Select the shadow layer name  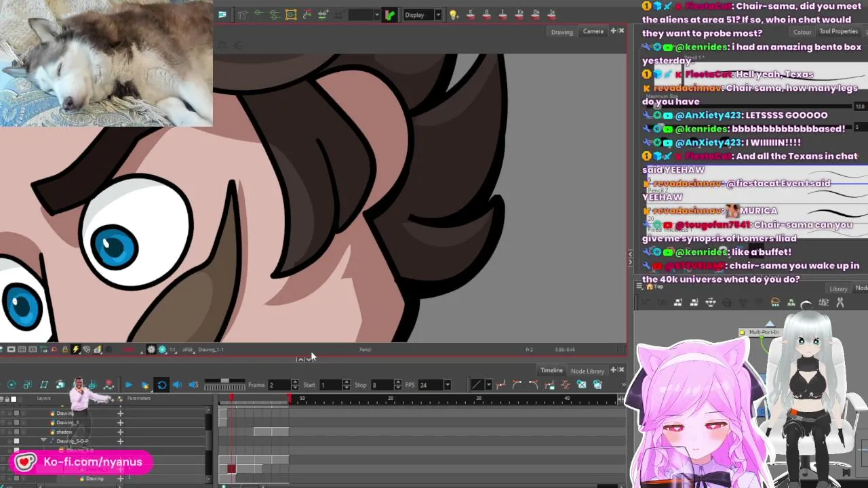[64, 432]
